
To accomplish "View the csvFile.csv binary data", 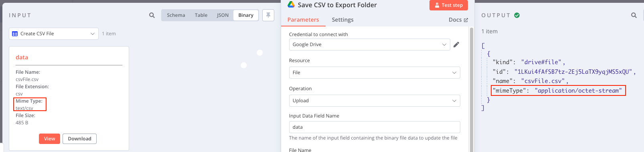I will pos(49,139).
